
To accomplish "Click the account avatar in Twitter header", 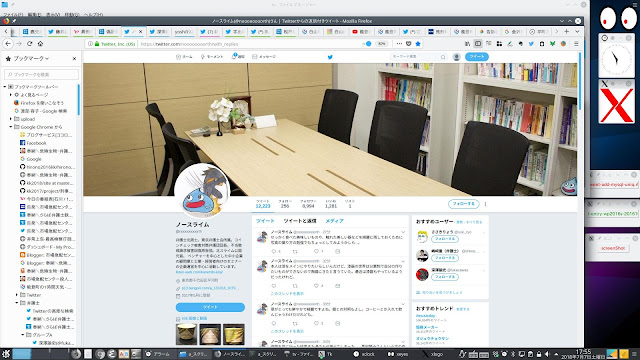I will click(457, 57).
